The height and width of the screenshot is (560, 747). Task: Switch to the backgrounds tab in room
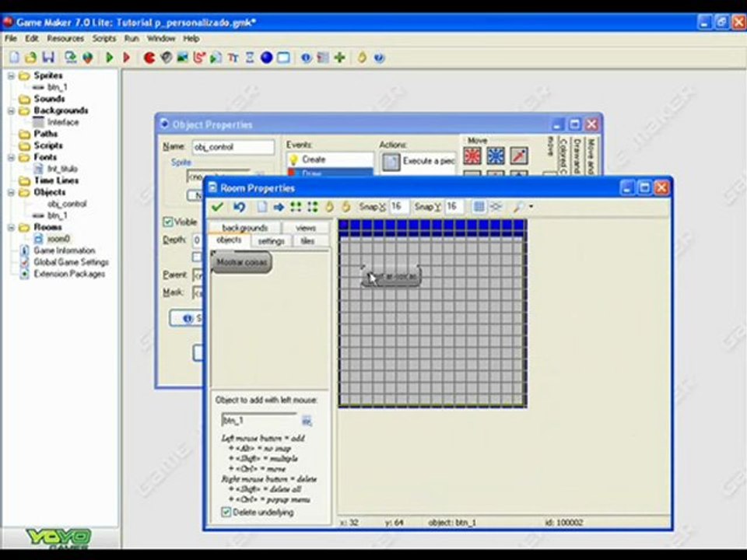tap(245, 228)
